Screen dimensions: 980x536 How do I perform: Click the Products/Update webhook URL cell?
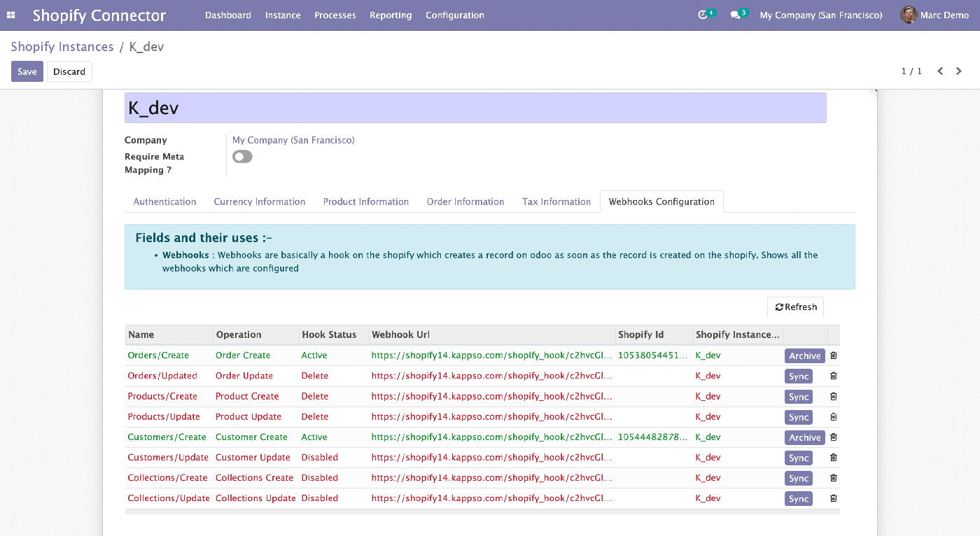click(x=492, y=416)
